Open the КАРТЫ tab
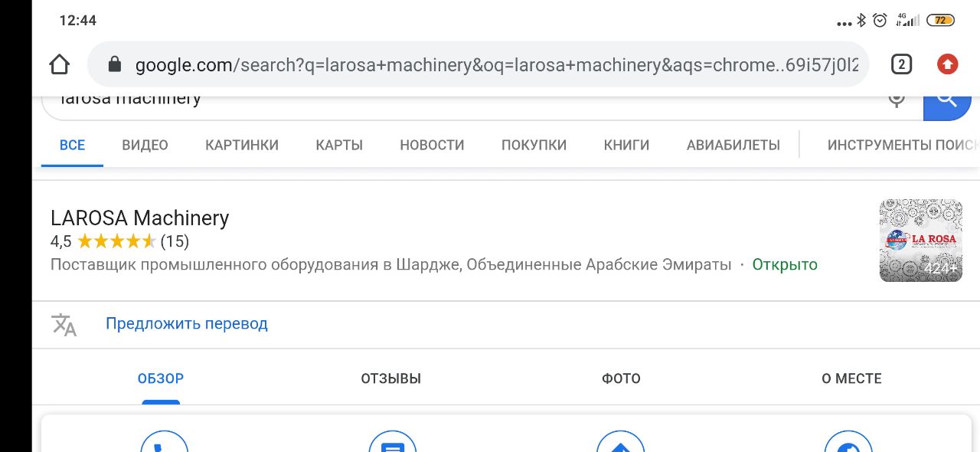The height and width of the screenshot is (452, 980). (x=339, y=145)
